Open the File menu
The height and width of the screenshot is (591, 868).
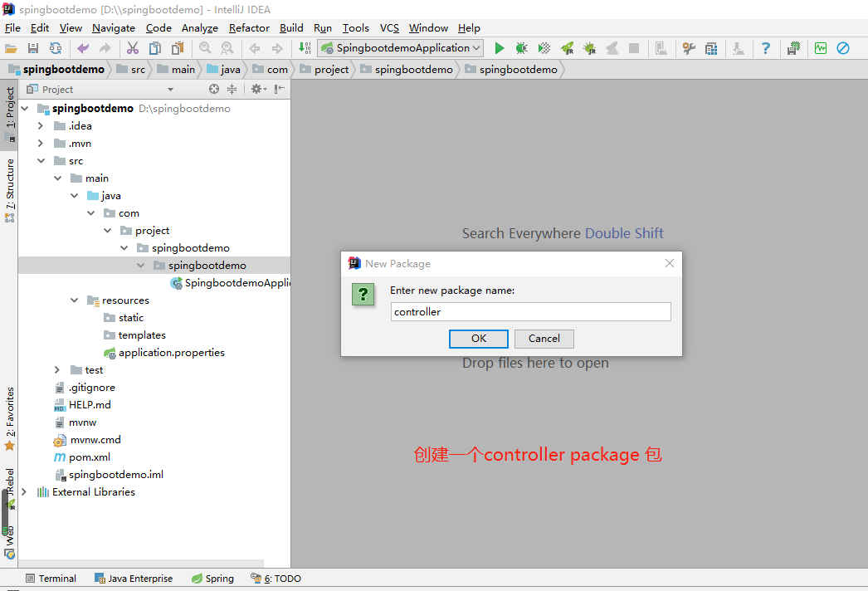pos(12,28)
